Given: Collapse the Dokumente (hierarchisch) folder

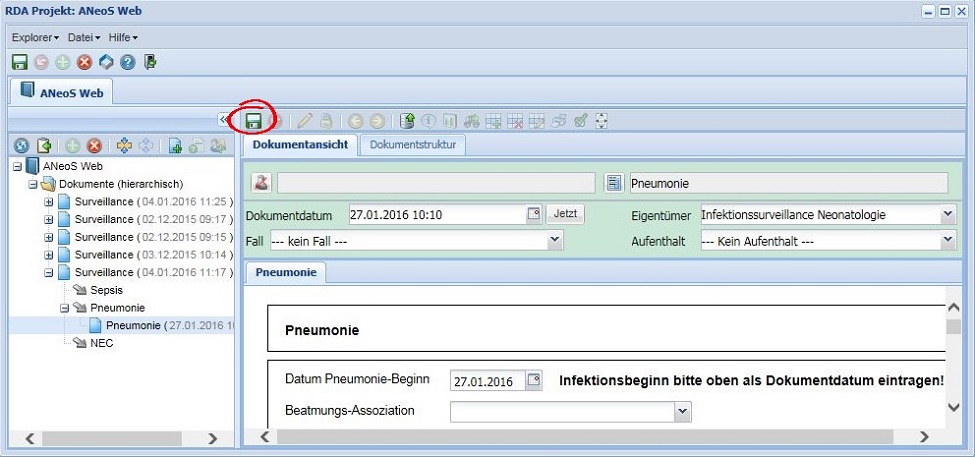Looking at the screenshot, I should (33, 184).
